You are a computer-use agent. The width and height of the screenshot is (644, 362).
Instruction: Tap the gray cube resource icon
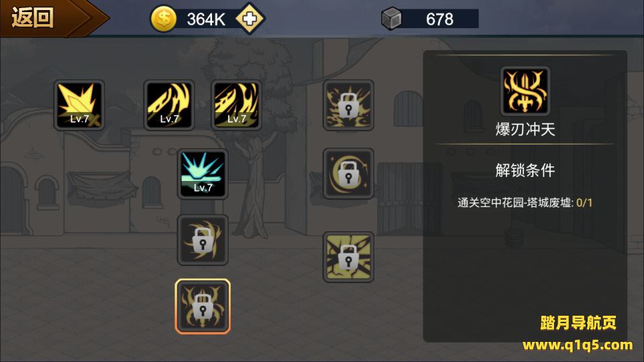(391, 19)
